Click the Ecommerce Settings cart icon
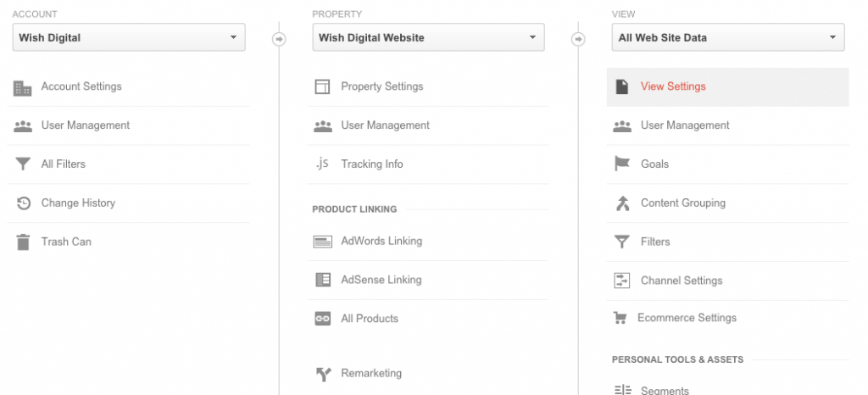Image resolution: width=868 pixels, height=395 pixels. click(x=620, y=318)
